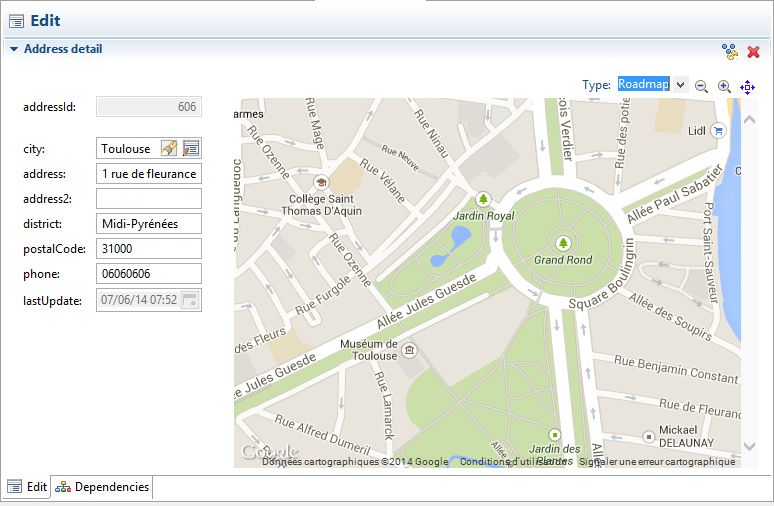Click the Edit form icon in header

(16, 21)
